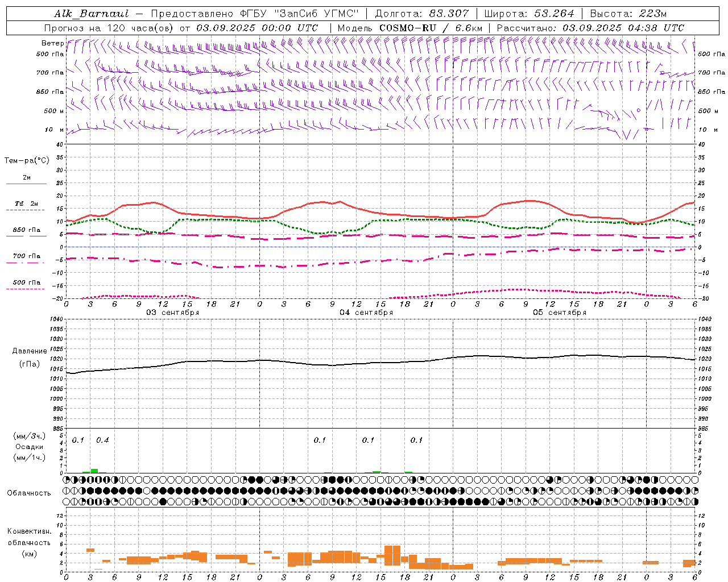Click the 'Ветер' wind panel label
The width and height of the screenshot is (728, 582).
(52, 43)
